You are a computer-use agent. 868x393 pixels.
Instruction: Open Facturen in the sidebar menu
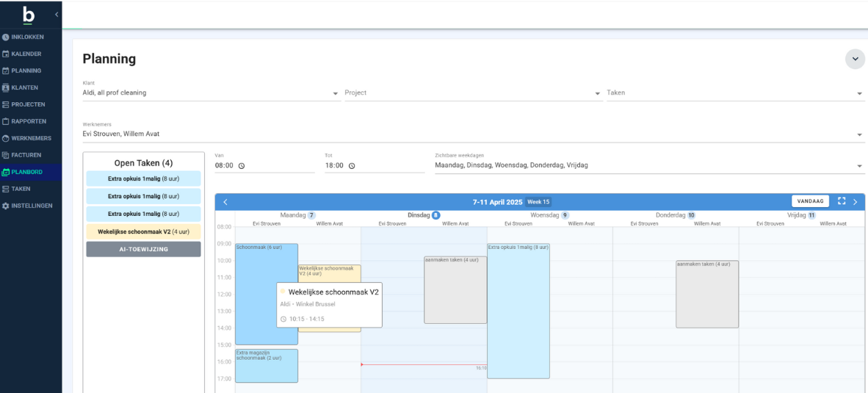[26, 155]
